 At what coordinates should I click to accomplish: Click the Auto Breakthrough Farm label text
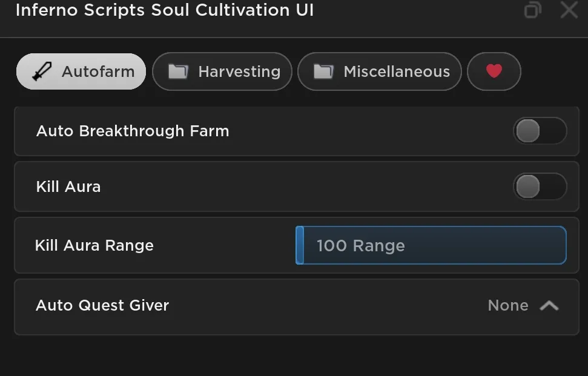click(133, 131)
